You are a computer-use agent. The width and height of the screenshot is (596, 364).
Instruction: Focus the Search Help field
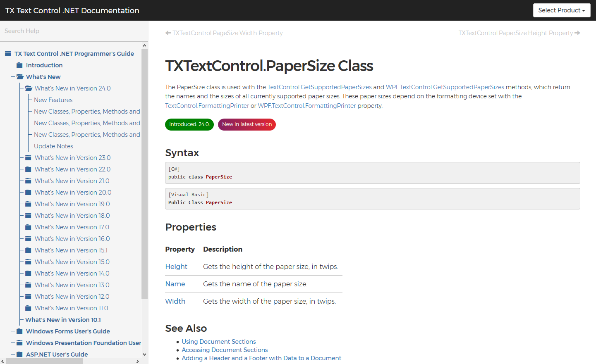tap(74, 31)
